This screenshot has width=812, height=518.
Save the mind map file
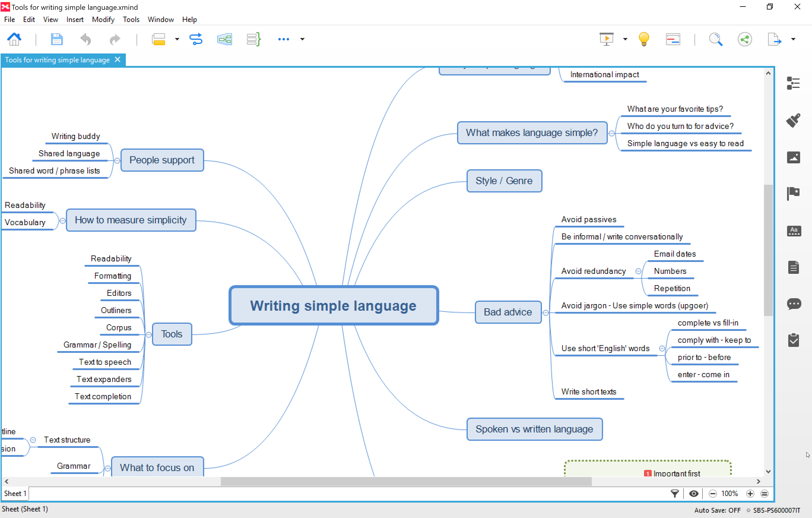click(57, 40)
